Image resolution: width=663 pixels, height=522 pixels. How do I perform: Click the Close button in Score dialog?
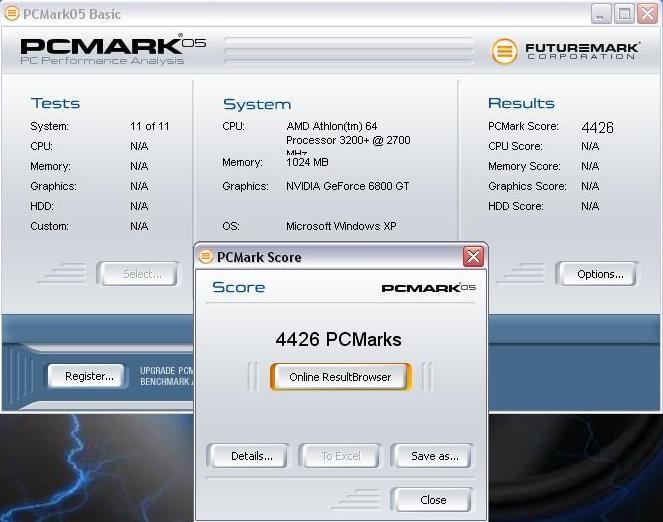click(x=433, y=500)
